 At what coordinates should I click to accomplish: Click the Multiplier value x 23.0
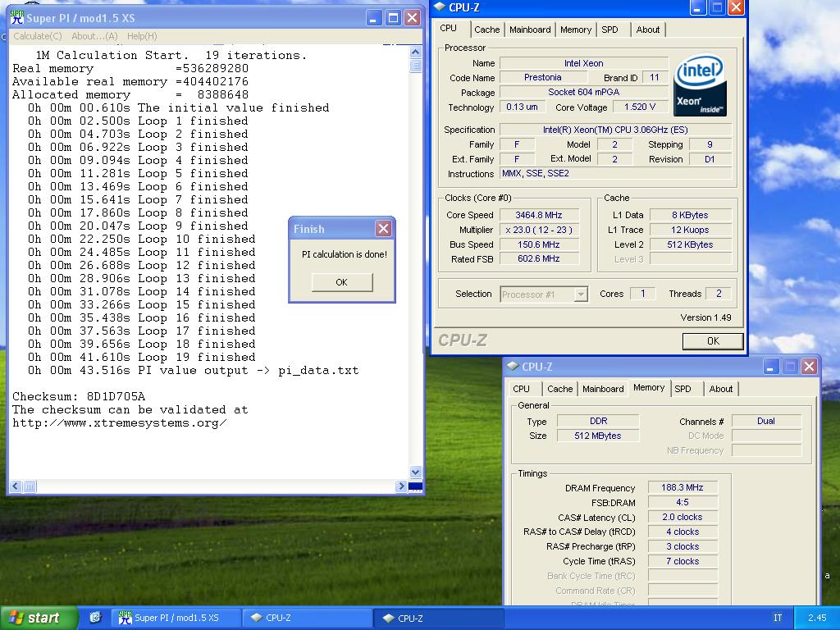[539, 230]
